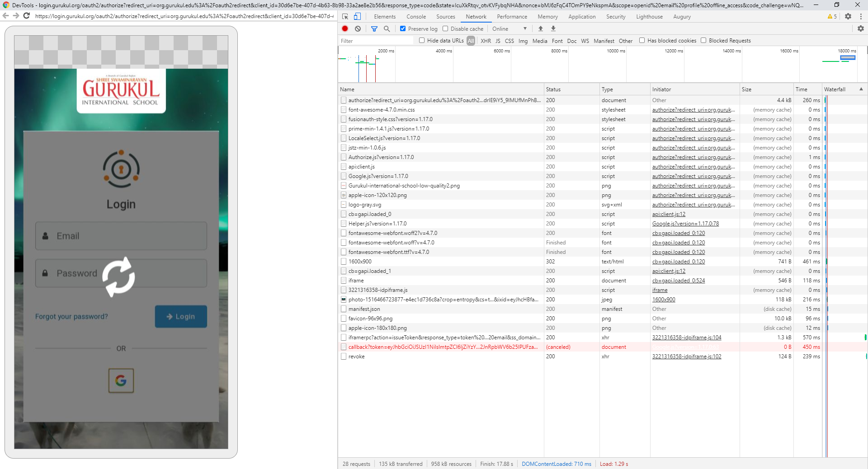Click the Import HAR upload arrow icon

[x=541, y=28]
